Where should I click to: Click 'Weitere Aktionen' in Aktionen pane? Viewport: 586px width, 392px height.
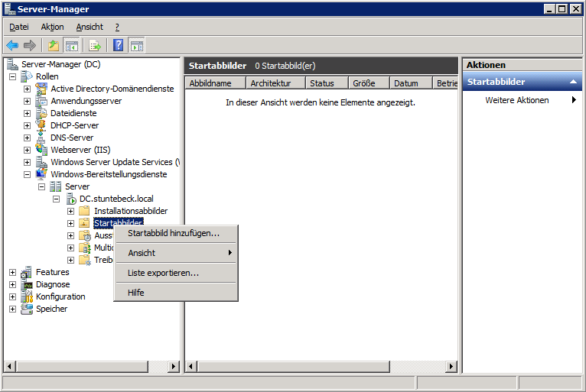pos(517,100)
